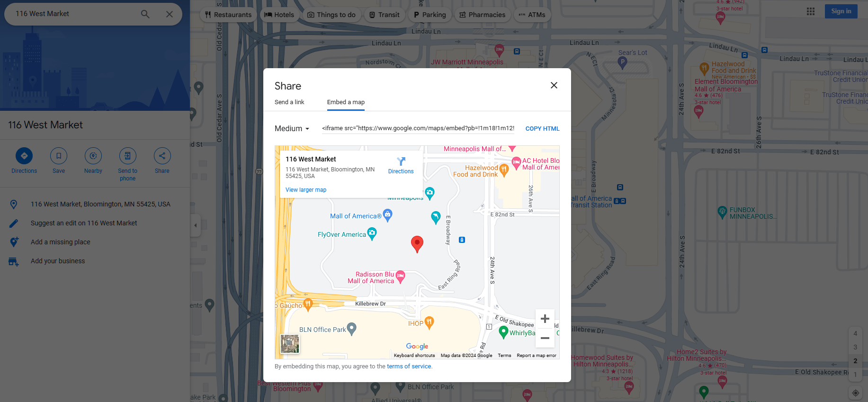This screenshot has height=402, width=868.
Task: Click BLN Office Park marker in preview
Action: pyautogui.click(x=351, y=329)
